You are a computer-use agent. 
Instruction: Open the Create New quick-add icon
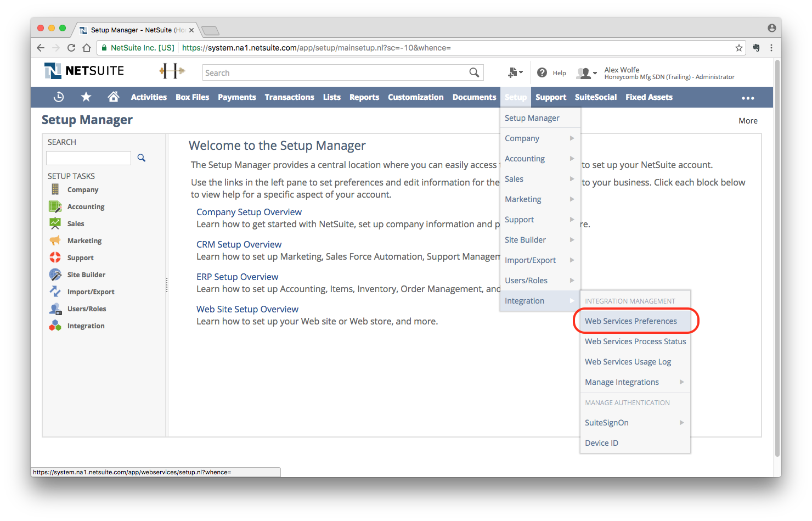(x=515, y=72)
